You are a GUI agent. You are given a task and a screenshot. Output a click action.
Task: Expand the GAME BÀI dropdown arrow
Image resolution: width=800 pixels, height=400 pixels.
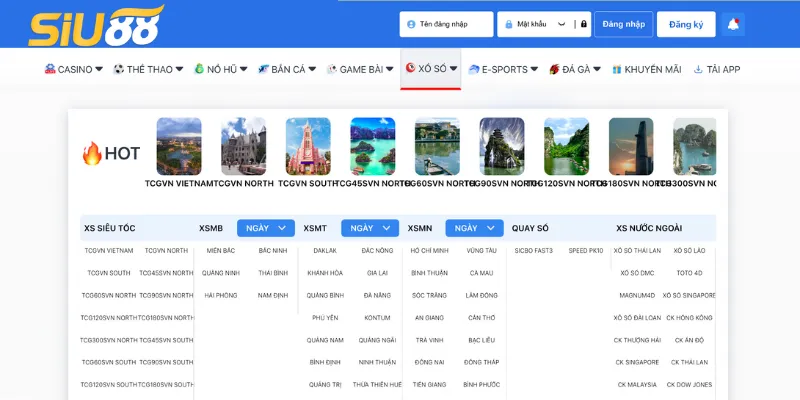[390, 69]
